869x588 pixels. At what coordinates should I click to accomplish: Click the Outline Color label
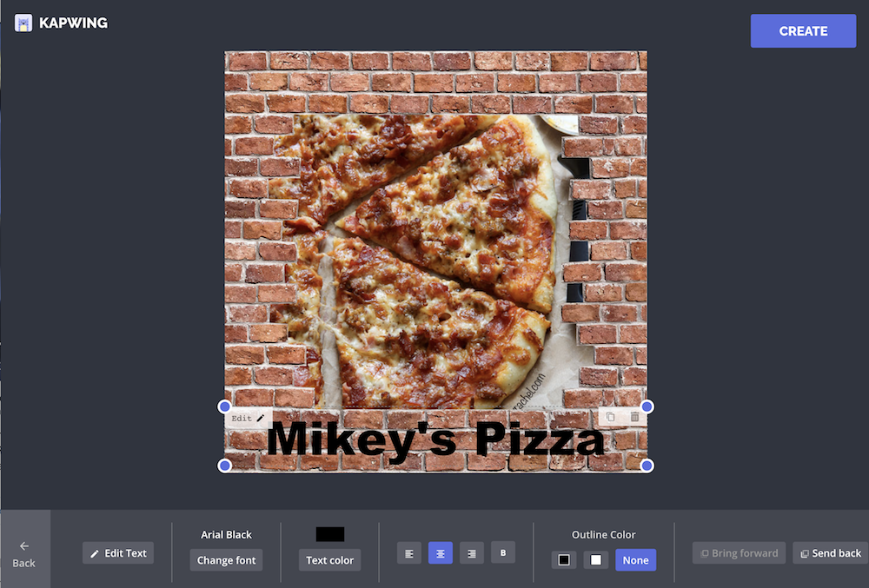tap(604, 535)
